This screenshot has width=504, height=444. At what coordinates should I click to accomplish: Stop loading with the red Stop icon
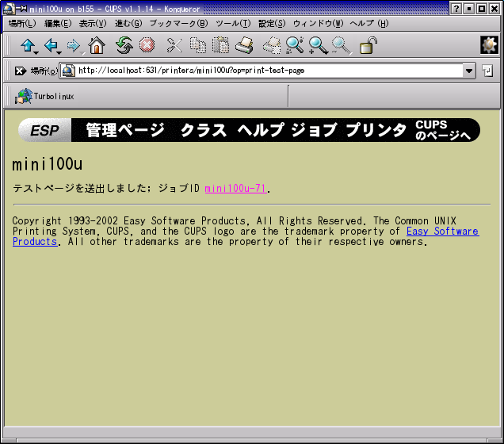coord(147,45)
